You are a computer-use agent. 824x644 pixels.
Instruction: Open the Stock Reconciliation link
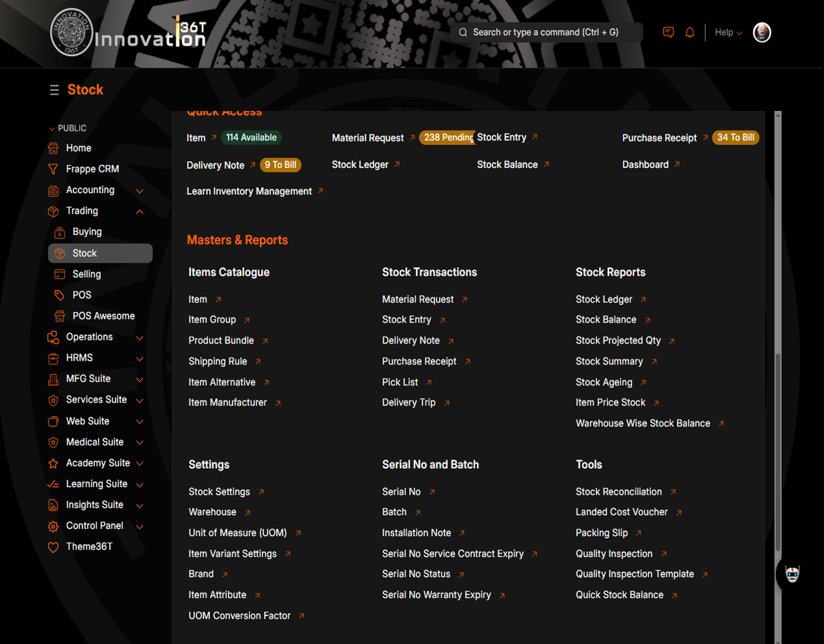[619, 492]
